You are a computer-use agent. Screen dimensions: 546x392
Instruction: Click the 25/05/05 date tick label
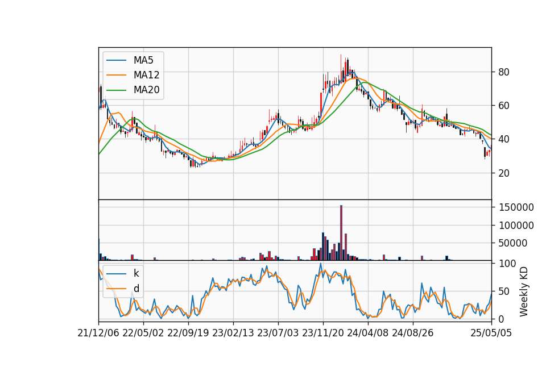point(491,333)
